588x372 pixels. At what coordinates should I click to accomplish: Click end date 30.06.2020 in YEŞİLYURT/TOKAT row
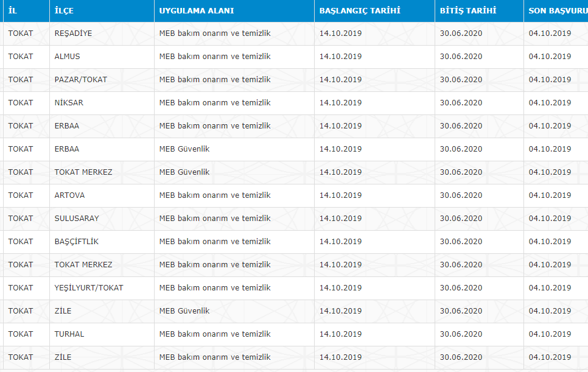coord(461,288)
